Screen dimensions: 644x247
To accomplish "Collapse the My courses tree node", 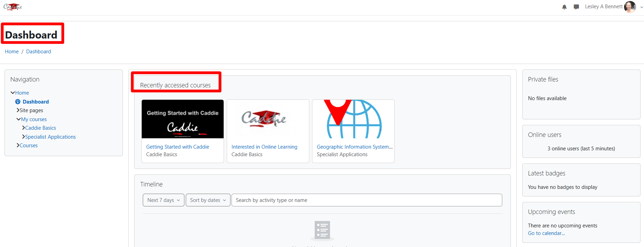I will point(19,119).
